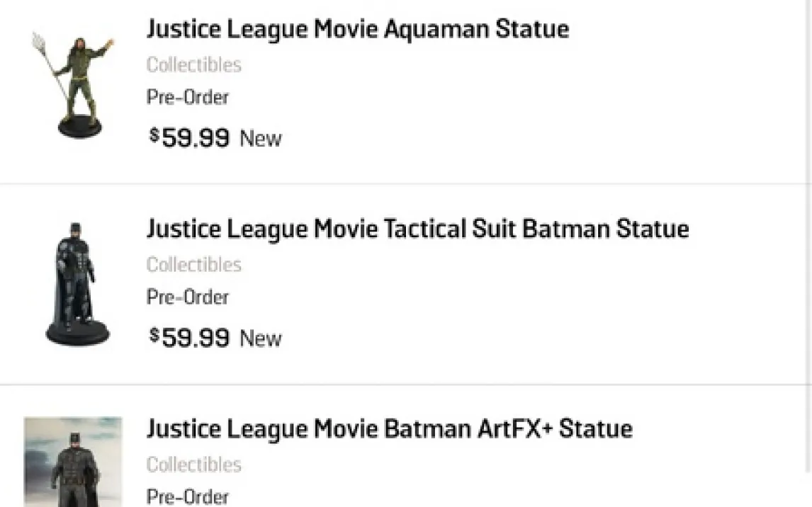Click the $59.99 price of Aquaman statue
The height and width of the screenshot is (507, 812).
click(x=189, y=137)
